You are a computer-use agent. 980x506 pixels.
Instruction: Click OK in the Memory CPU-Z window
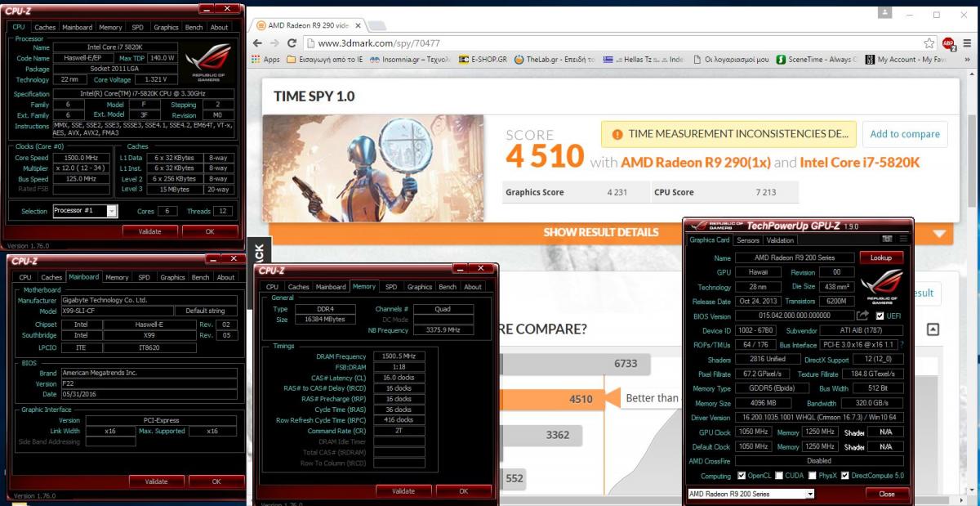point(464,491)
